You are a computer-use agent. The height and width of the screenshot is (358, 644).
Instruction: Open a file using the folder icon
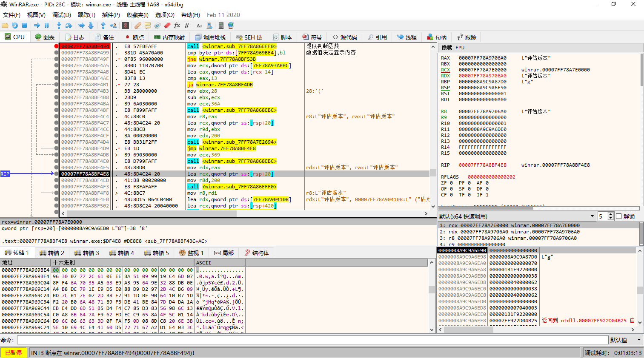pyautogui.click(x=5, y=26)
